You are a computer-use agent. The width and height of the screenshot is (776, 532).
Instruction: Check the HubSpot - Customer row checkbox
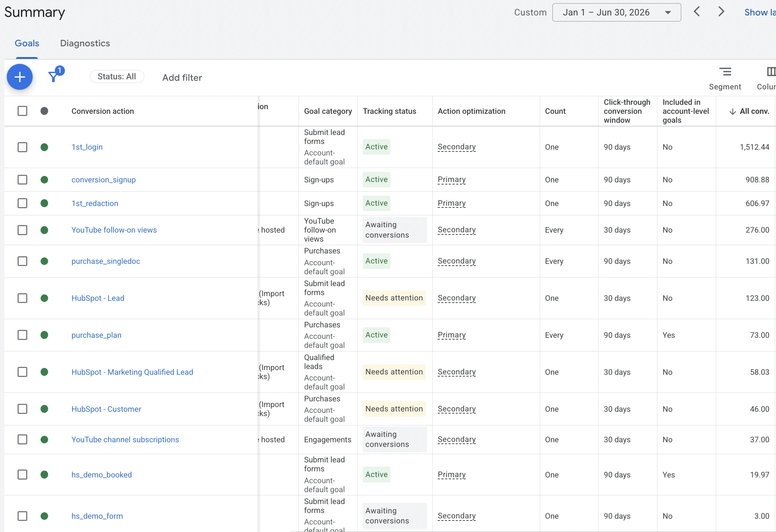(x=22, y=409)
